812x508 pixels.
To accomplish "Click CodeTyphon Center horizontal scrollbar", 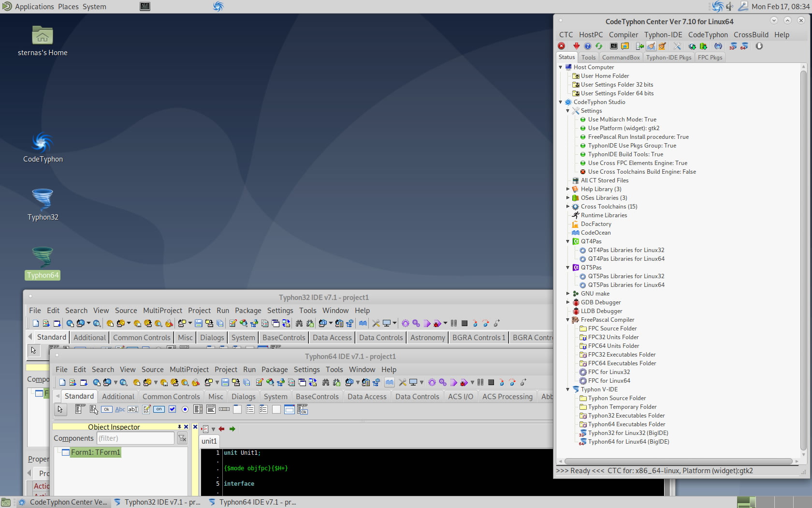I will [679, 462].
